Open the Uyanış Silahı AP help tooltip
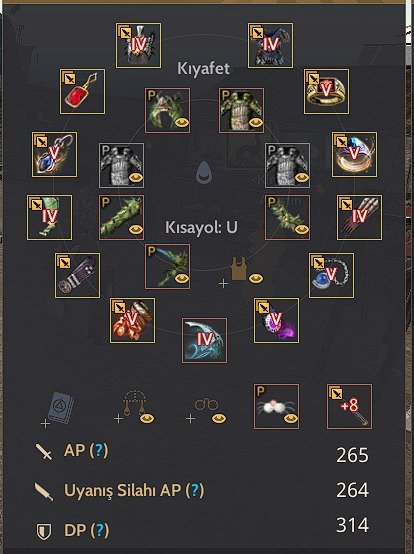 (x=195, y=490)
